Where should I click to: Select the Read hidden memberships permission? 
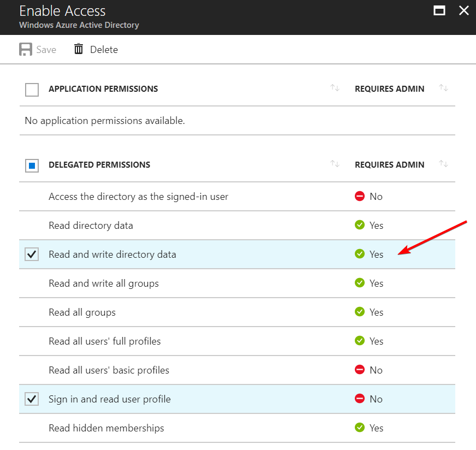point(106,428)
